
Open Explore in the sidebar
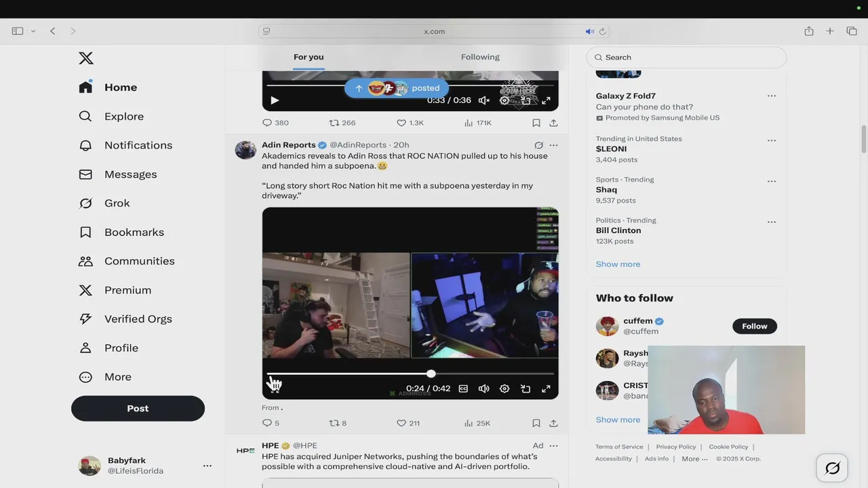pos(112,117)
